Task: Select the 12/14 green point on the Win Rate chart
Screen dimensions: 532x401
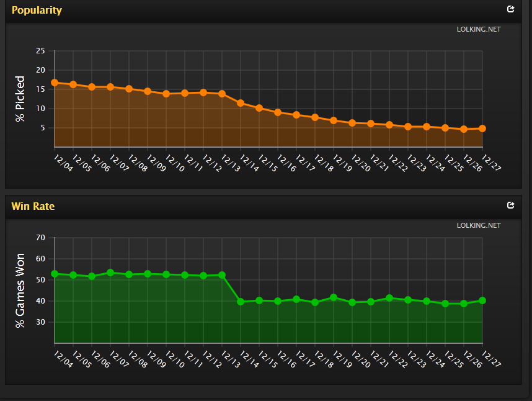Action: tap(241, 302)
